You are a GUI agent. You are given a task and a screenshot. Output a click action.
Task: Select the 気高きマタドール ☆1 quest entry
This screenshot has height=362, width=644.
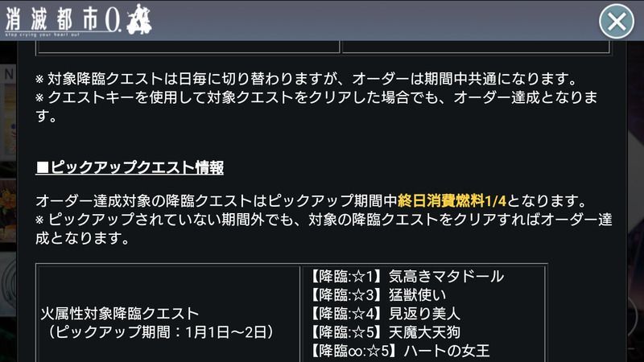tap(407, 276)
